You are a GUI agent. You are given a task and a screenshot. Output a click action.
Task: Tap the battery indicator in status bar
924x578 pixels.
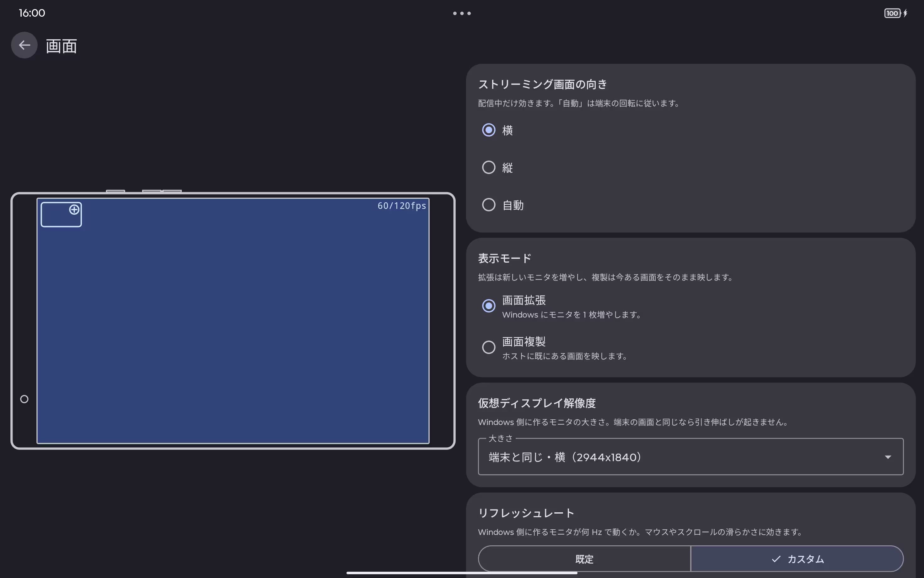pyautogui.click(x=895, y=14)
